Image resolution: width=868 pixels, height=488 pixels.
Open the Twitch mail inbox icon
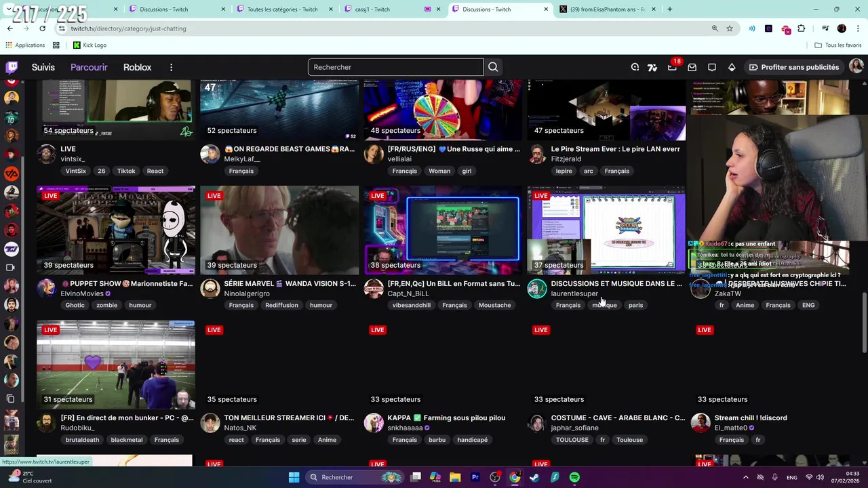692,67
